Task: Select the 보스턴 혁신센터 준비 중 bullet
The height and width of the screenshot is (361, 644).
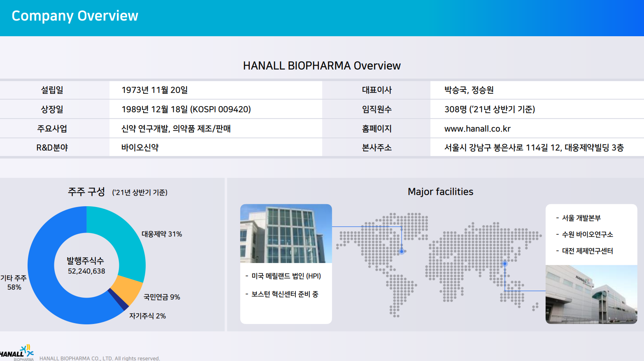Action: [281, 294]
